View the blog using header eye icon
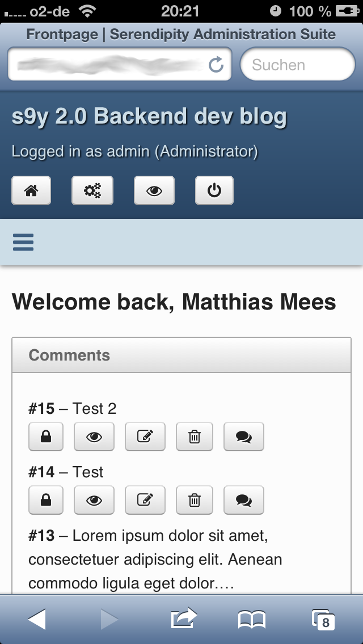The image size is (363, 644). [x=154, y=190]
